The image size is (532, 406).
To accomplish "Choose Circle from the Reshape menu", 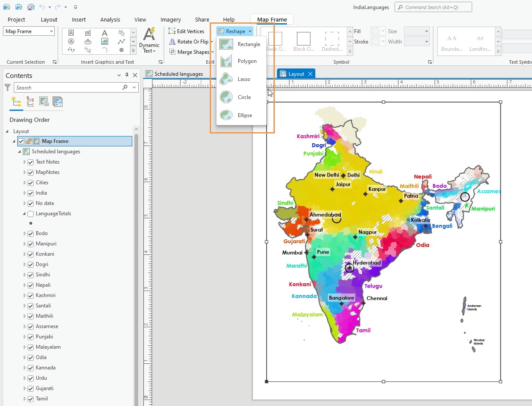I will pyautogui.click(x=244, y=97).
